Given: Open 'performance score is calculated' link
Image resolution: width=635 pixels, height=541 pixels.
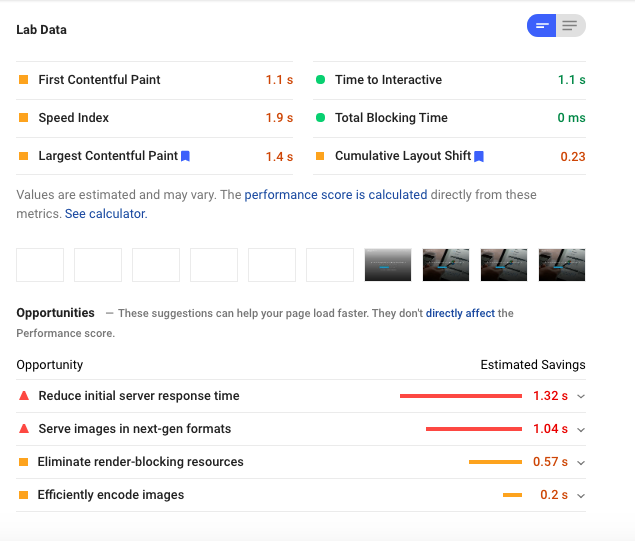Looking at the screenshot, I should click(x=336, y=195).
